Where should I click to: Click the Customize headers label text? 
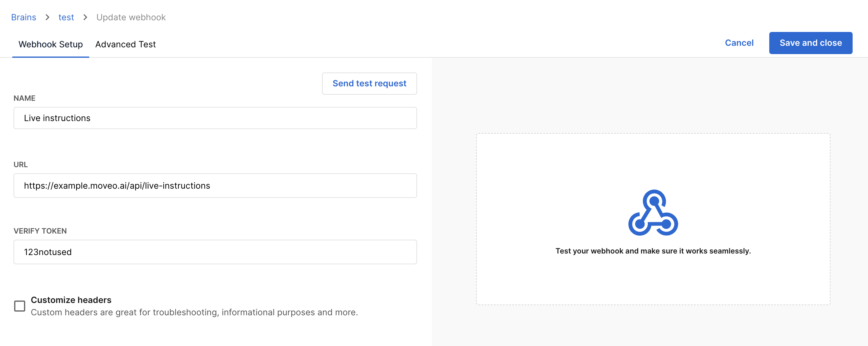point(71,300)
